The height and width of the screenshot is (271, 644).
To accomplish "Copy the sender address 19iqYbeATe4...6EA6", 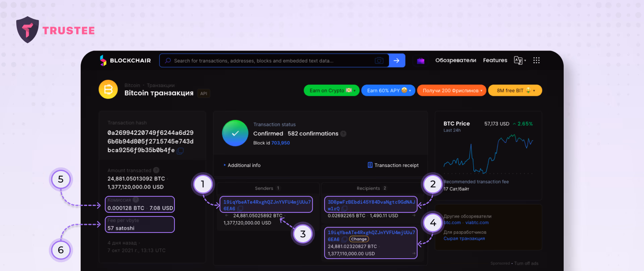I will pyautogui.click(x=240, y=209).
